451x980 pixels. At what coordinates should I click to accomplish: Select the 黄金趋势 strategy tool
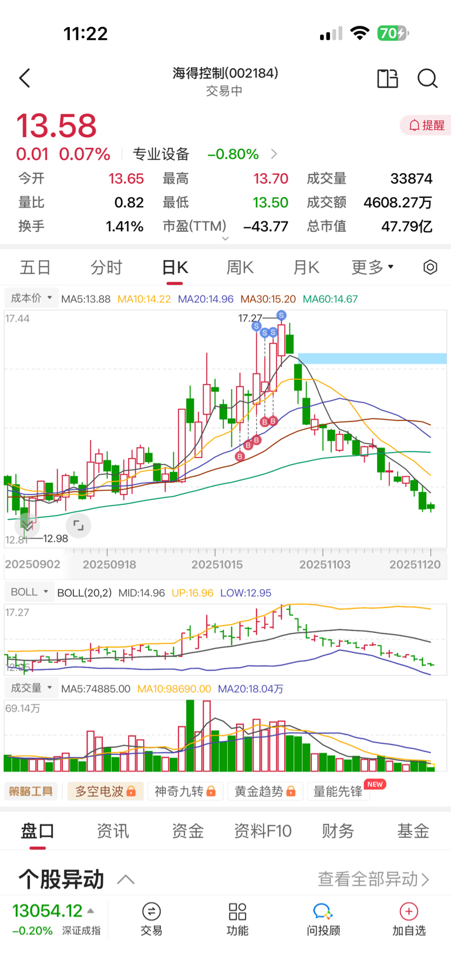(x=265, y=792)
